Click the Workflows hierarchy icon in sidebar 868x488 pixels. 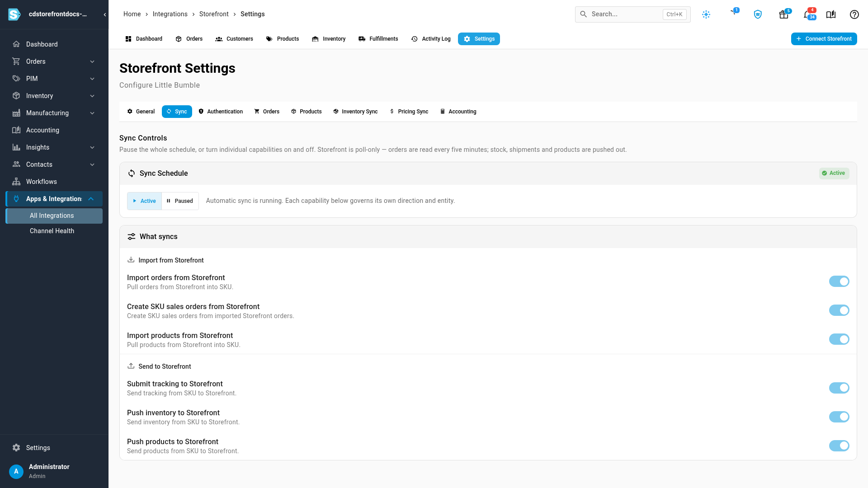pyautogui.click(x=16, y=182)
